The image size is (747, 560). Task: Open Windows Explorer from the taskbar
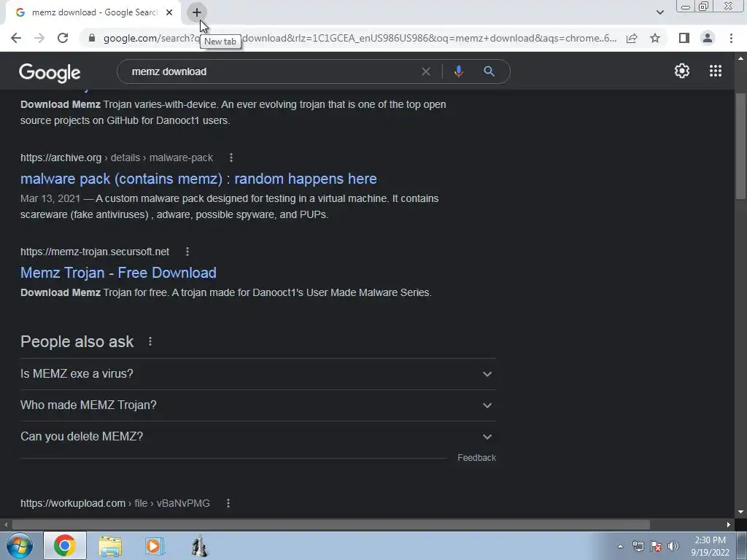point(110,546)
